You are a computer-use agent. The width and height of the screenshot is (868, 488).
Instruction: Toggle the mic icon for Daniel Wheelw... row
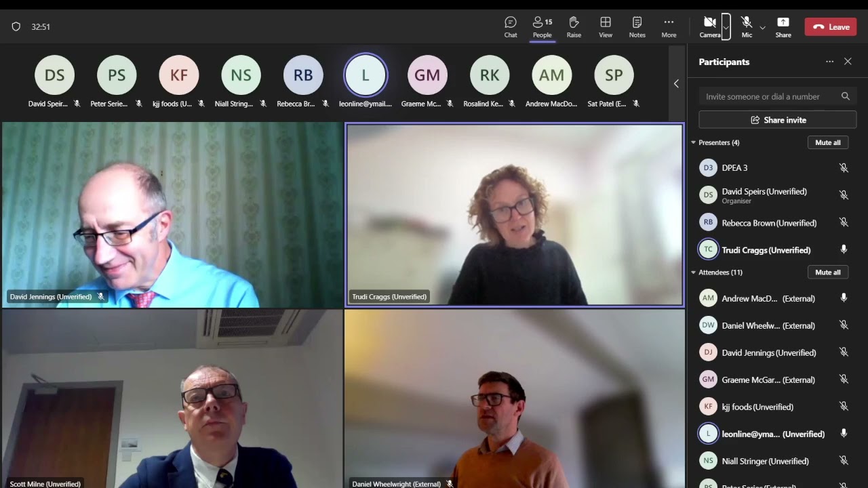tap(844, 325)
